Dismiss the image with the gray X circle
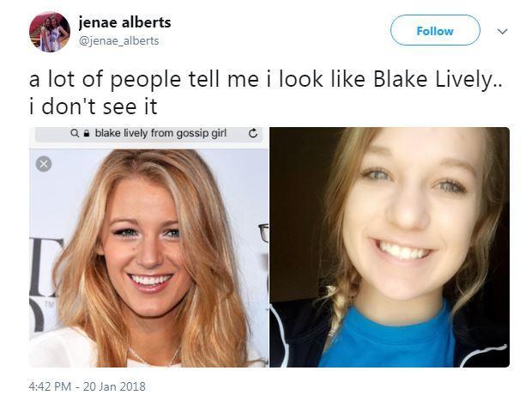 coord(44,164)
